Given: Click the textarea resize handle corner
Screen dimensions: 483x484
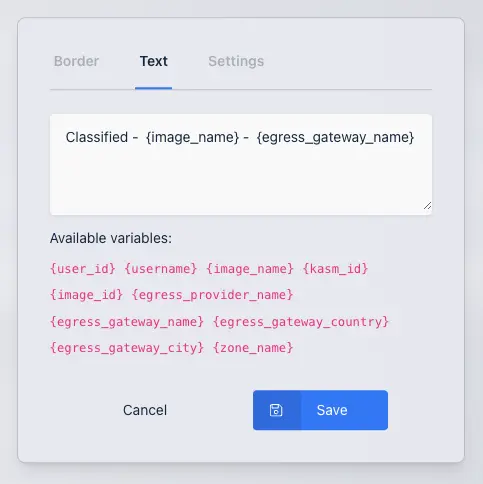Looking at the screenshot, I should (427, 206).
